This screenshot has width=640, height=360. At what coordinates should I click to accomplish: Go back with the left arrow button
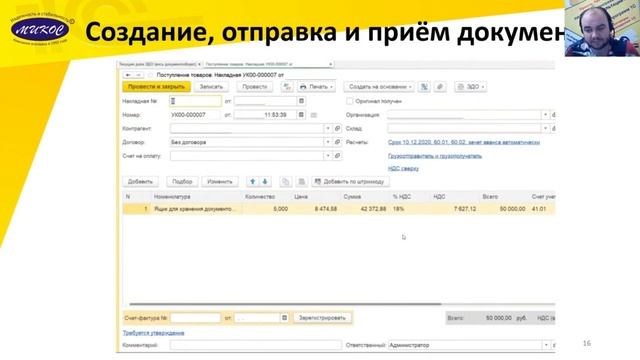click(128, 75)
